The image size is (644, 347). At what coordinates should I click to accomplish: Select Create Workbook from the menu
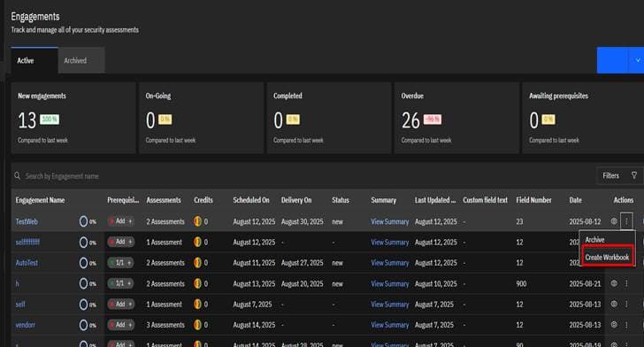coord(607,258)
